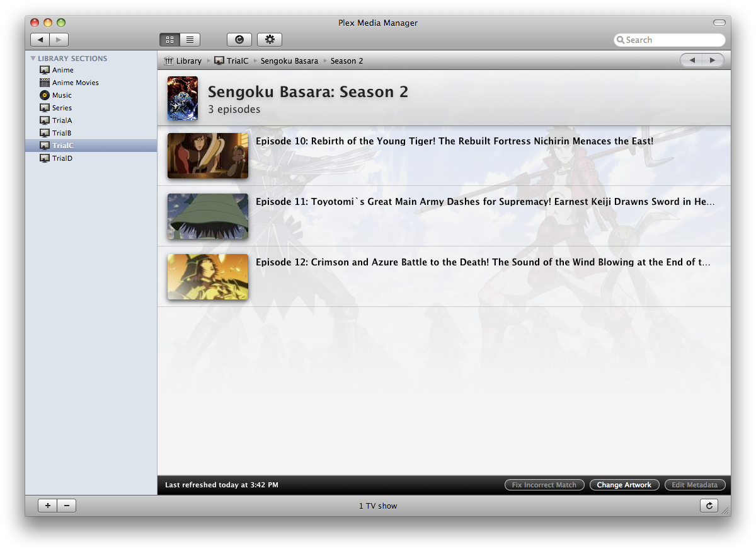Remove library section with minus button
This screenshot has width=756, height=551.
point(67,506)
